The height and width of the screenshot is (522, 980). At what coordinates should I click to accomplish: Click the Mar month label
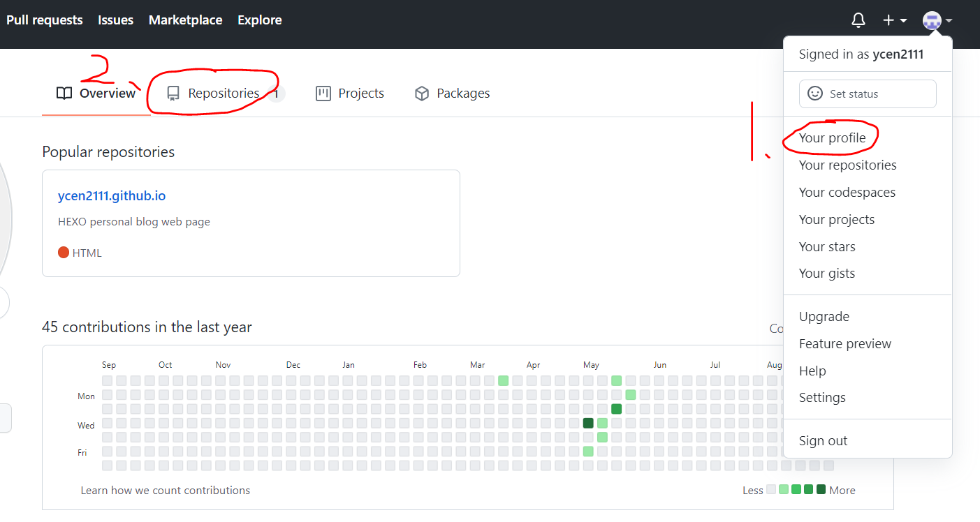point(477,364)
